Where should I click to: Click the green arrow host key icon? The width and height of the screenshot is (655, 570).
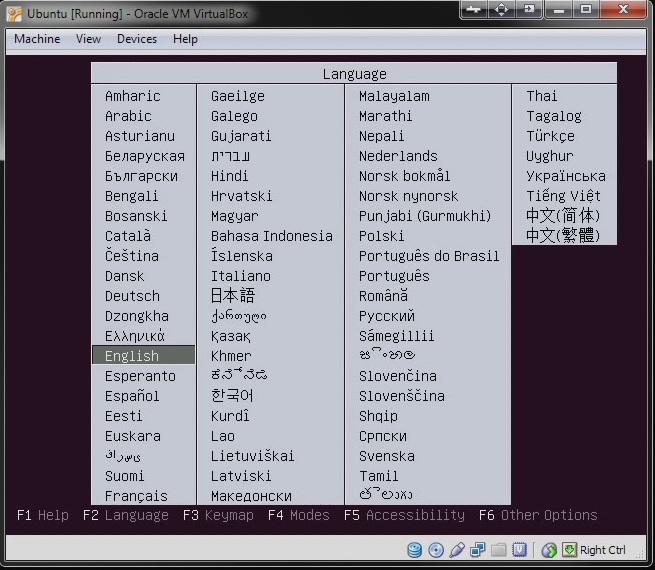coord(569,550)
